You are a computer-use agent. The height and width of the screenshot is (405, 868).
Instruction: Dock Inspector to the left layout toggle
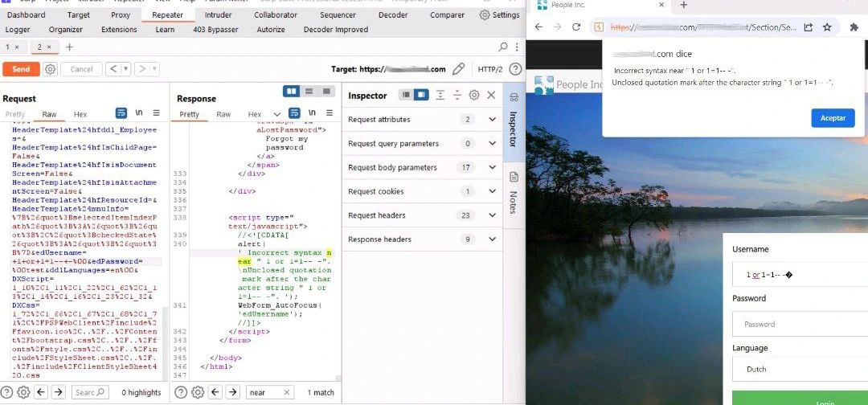pyautogui.click(x=407, y=95)
